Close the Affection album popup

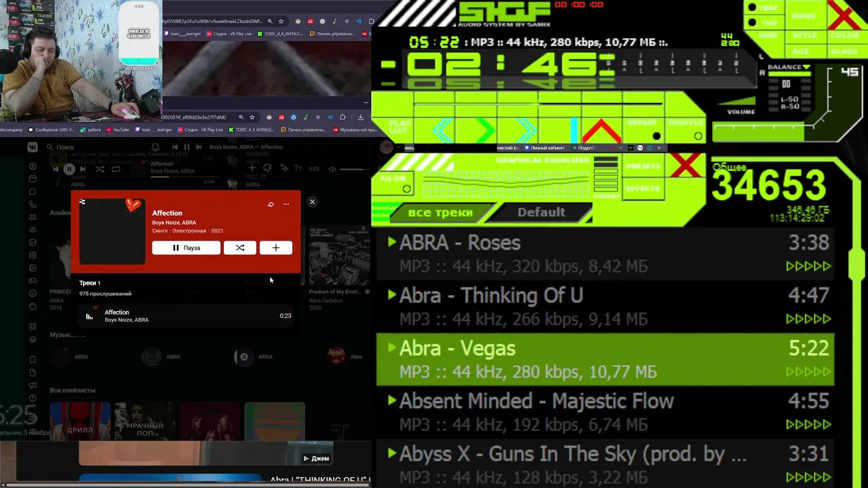pyautogui.click(x=313, y=202)
